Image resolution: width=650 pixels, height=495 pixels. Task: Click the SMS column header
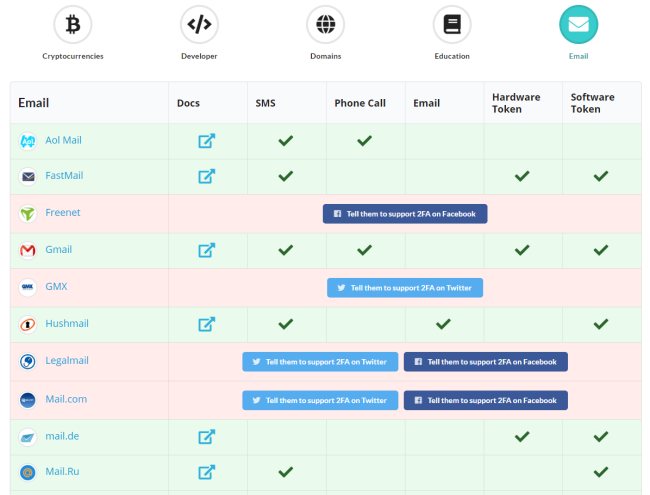[265, 103]
